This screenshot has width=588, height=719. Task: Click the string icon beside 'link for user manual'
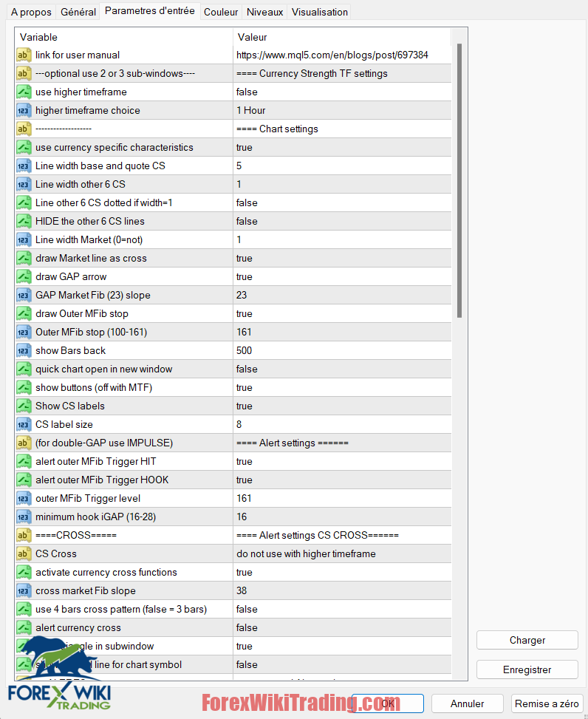24,55
